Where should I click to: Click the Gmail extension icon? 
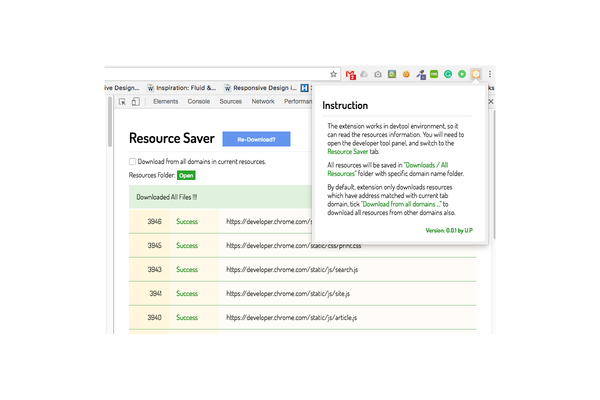(x=351, y=74)
